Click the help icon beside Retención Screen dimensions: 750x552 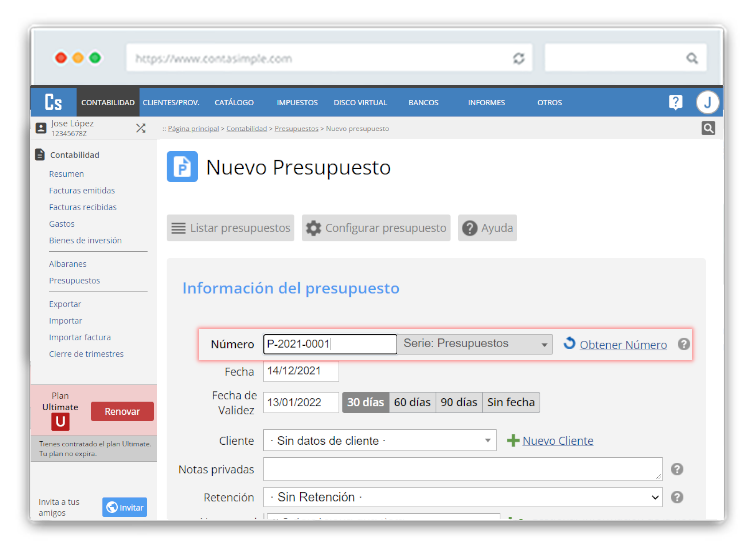click(677, 497)
